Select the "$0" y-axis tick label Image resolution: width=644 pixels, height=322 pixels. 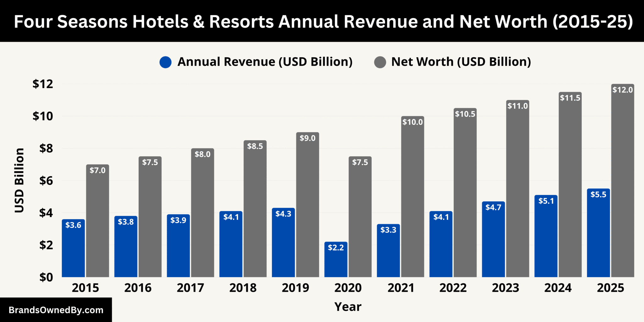[x=46, y=277]
